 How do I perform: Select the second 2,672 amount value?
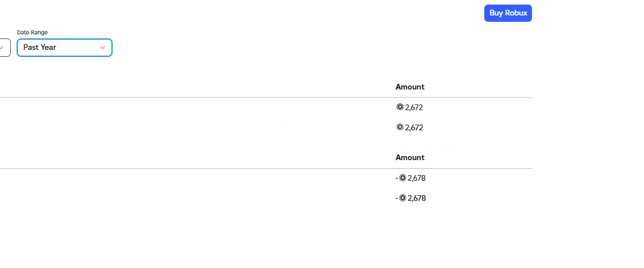pyautogui.click(x=414, y=127)
